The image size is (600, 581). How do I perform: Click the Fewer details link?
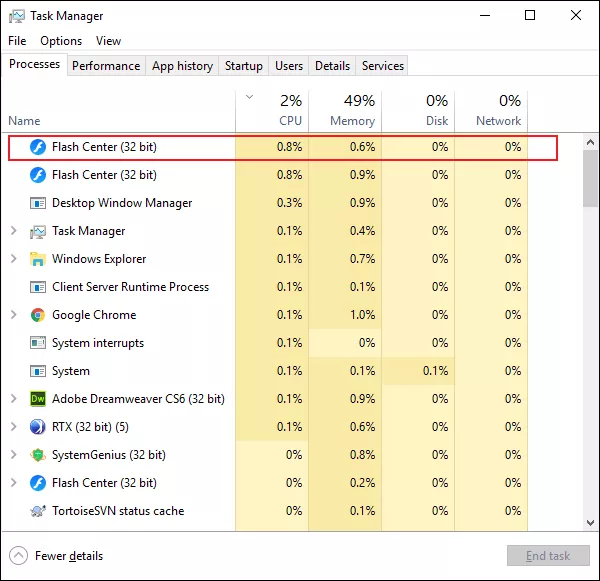click(x=69, y=556)
